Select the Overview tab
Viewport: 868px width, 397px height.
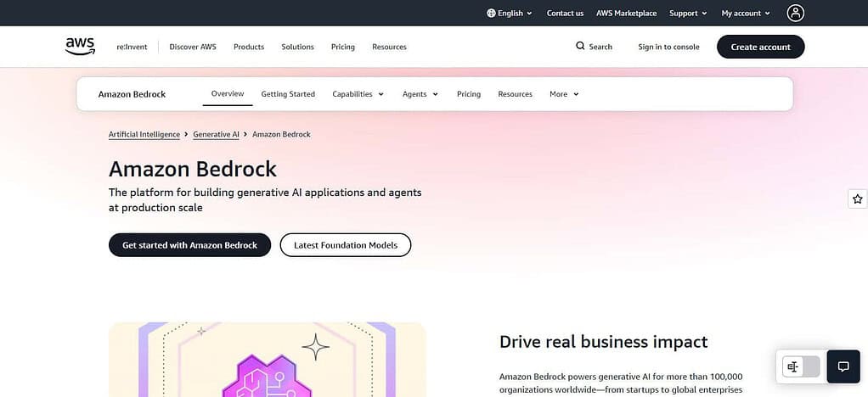[x=228, y=93]
